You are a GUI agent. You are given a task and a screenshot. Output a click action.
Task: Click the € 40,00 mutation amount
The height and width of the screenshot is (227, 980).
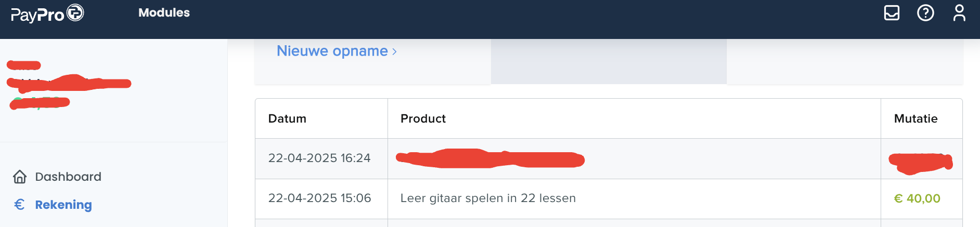click(917, 198)
